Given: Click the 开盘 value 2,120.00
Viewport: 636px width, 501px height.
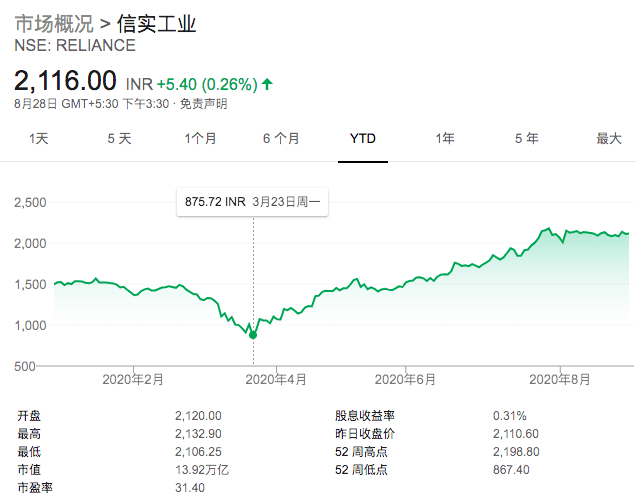Looking at the screenshot, I should tap(198, 416).
